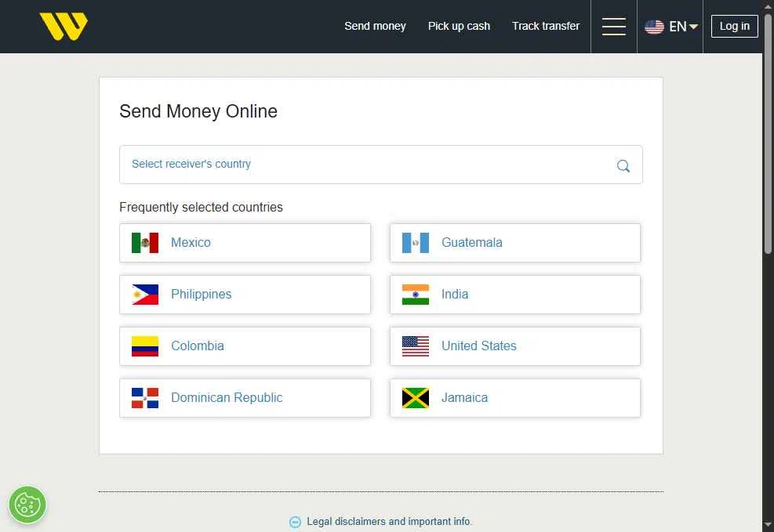Click the Colombia flag icon
774x532 pixels.
[145, 346]
